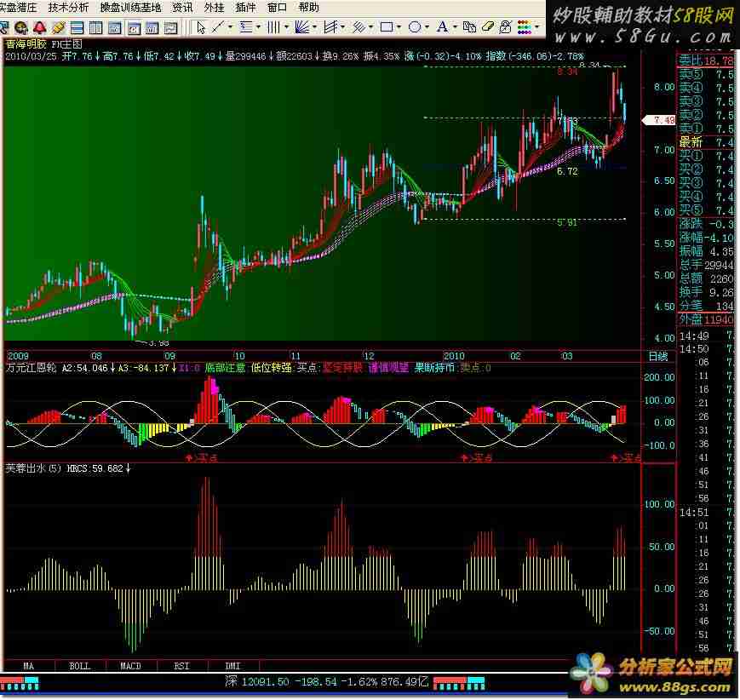740x700 pixels.
Task: Click the 外盘 row in quote panel
Action: click(706, 319)
